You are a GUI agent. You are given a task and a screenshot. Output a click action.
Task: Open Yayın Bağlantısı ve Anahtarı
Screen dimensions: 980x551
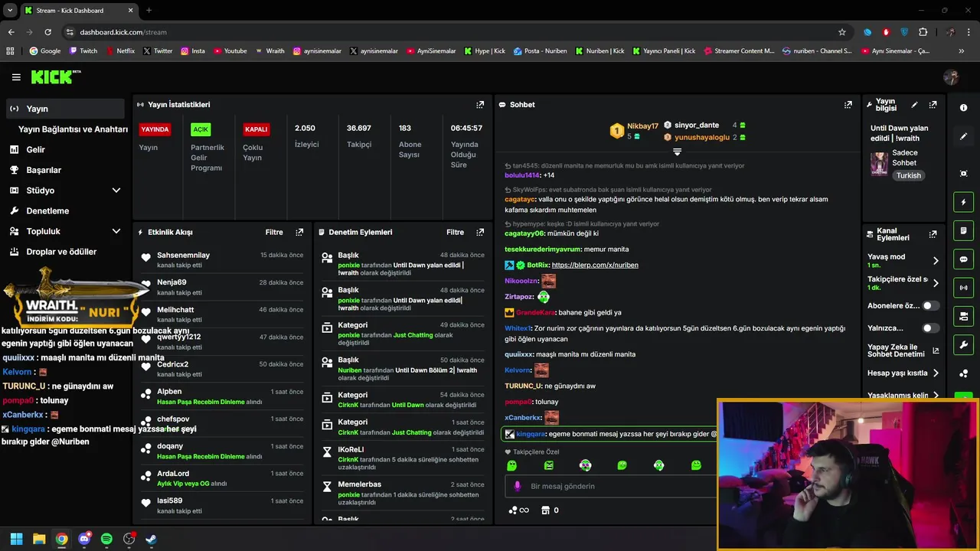73,129
